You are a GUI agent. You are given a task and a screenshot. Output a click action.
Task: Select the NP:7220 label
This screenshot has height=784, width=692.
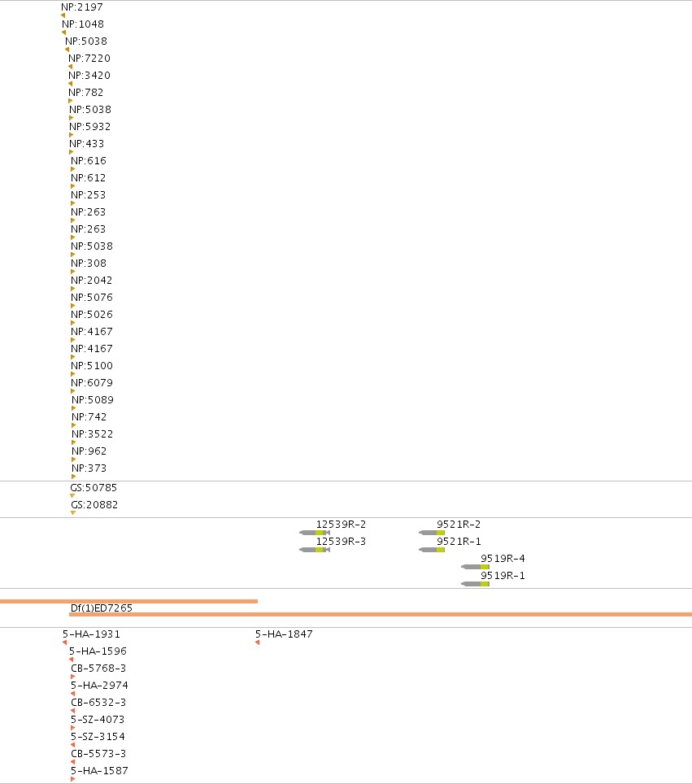tap(89, 58)
